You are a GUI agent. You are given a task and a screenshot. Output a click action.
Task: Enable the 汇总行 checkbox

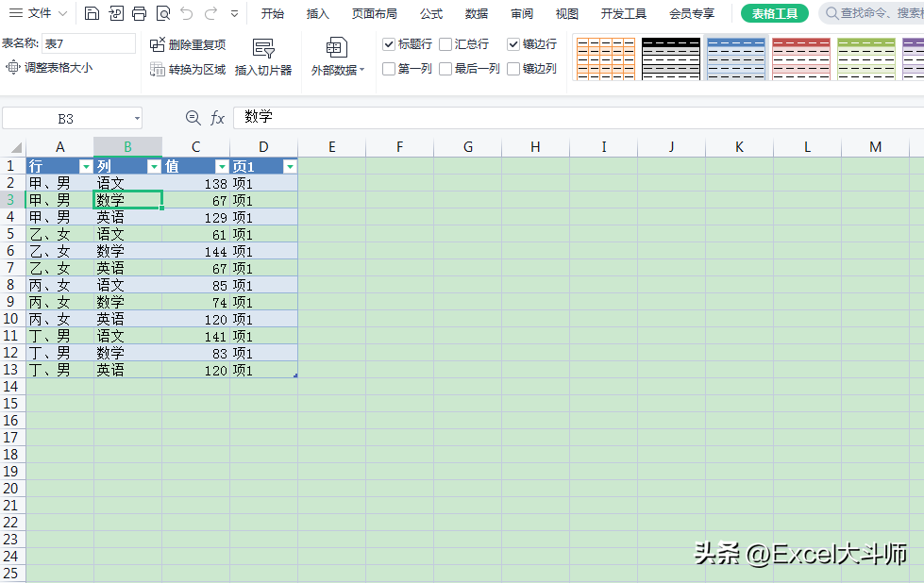[445, 44]
